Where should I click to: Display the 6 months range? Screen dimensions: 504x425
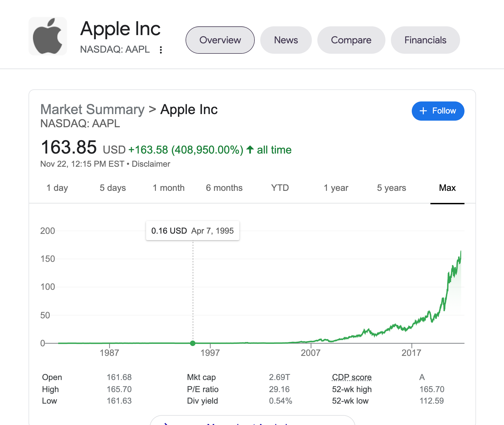click(x=224, y=188)
